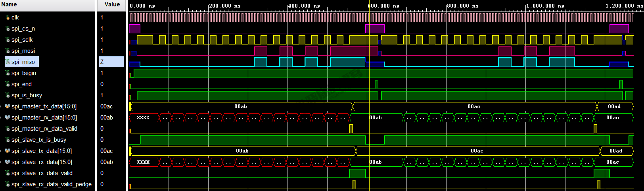This screenshot has width=644, height=191.
Task: Click the spi_begin signal icon
Action: 8,73
